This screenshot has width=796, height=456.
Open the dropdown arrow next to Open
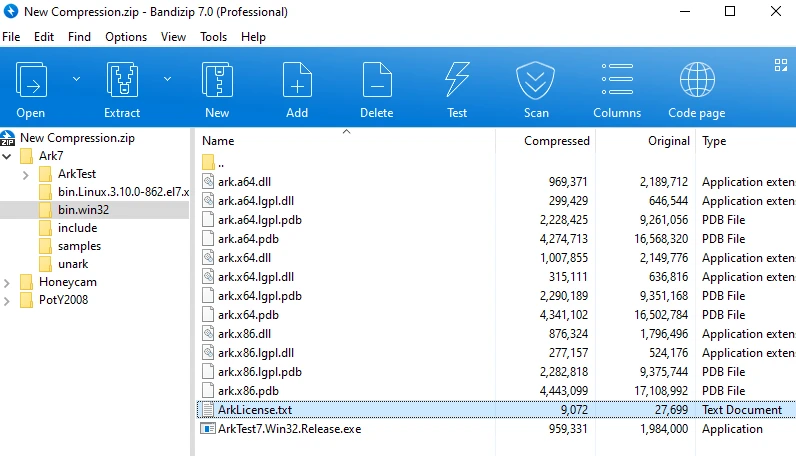pyautogui.click(x=76, y=79)
